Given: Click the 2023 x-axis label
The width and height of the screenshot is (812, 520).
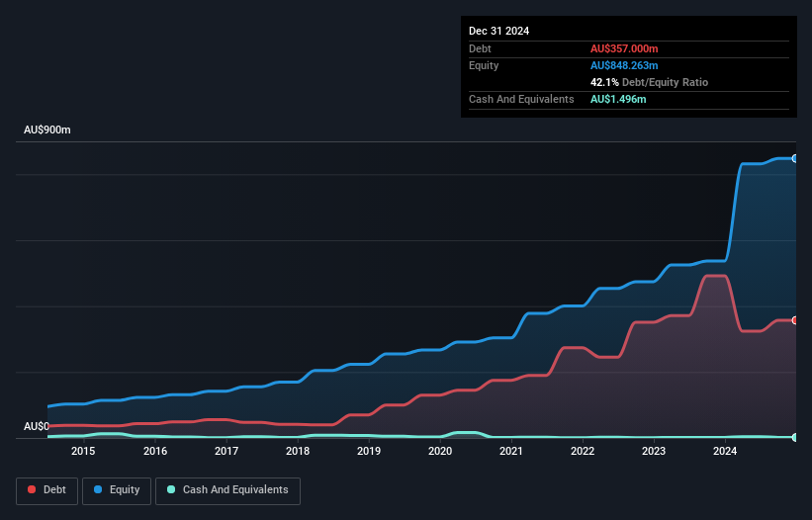Looking at the screenshot, I should point(654,451).
